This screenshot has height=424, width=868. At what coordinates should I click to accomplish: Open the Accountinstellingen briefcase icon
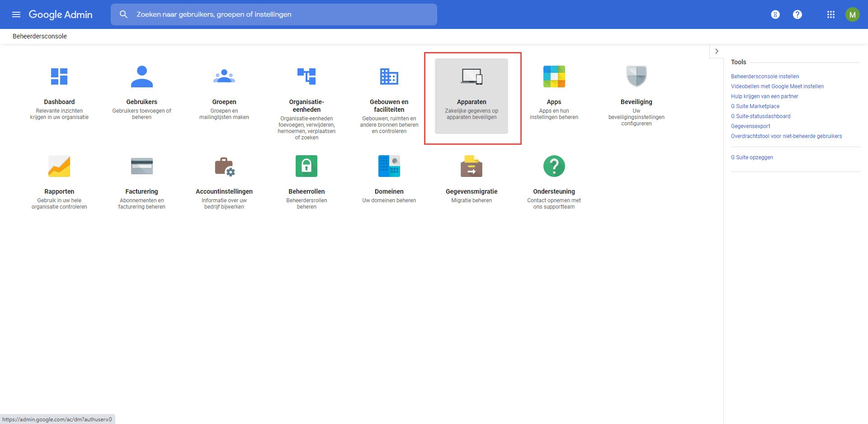(x=225, y=167)
